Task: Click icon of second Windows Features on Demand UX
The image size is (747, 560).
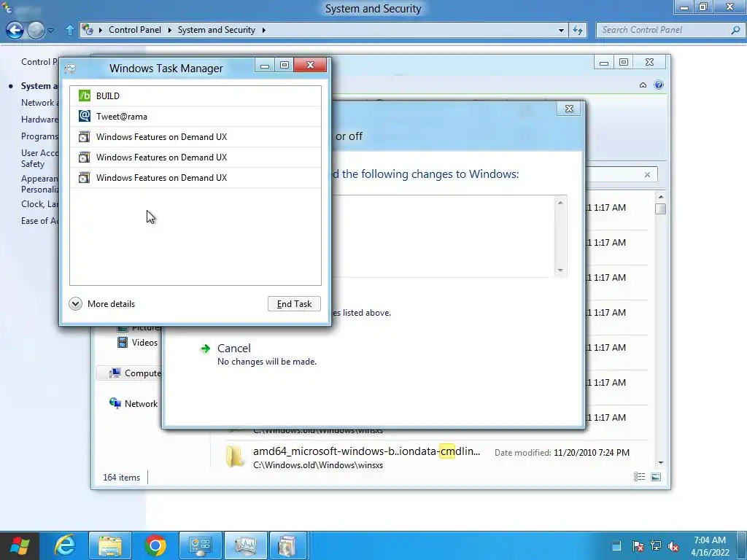Action: pyautogui.click(x=85, y=157)
